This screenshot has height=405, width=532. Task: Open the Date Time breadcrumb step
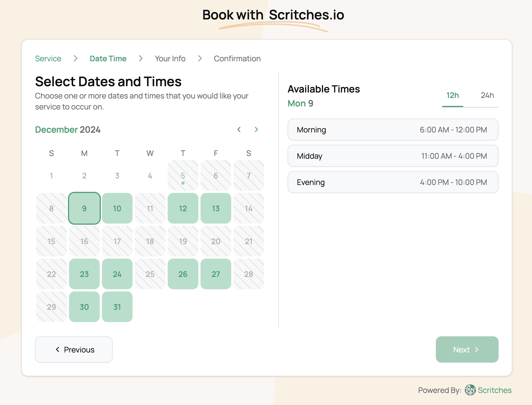(x=108, y=59)
